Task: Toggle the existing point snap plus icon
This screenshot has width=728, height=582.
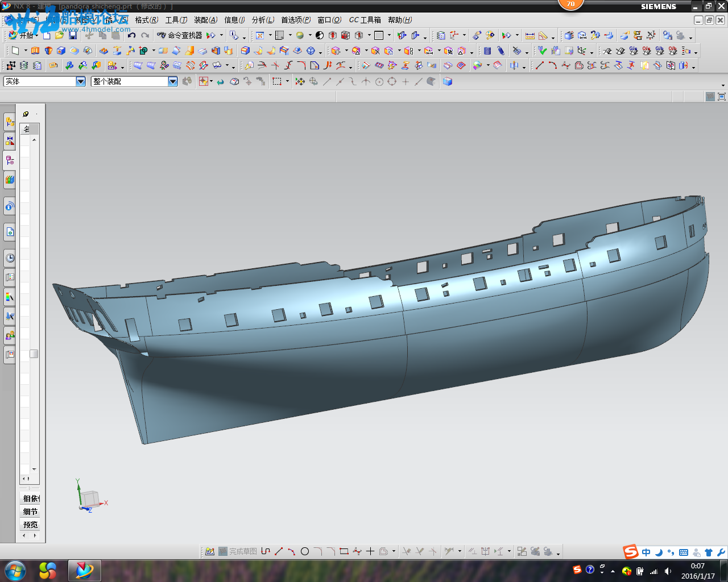Action: 406,82
